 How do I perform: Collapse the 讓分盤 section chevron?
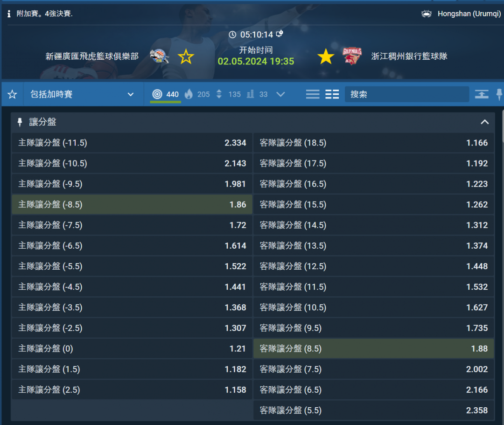coord(485,122)
